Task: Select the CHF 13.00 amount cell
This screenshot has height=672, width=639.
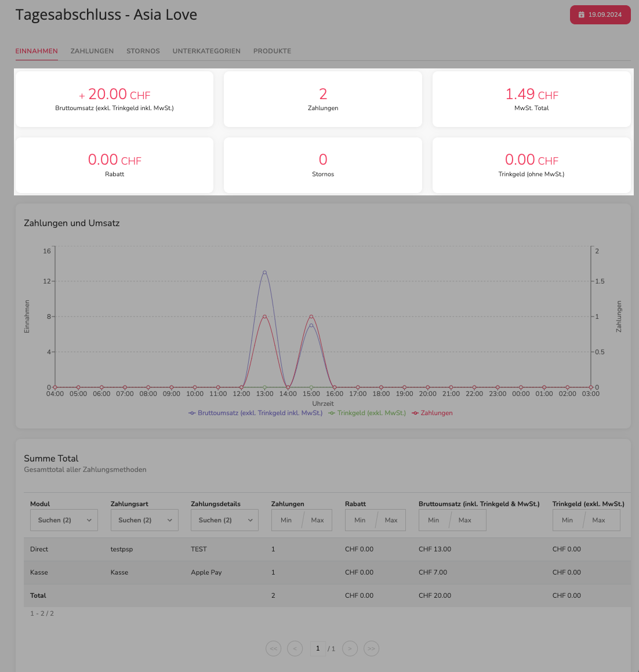Action: [434, 549]
